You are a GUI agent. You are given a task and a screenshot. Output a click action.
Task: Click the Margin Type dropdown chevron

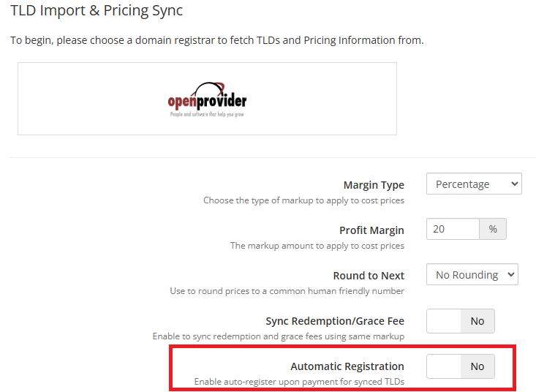(514, 184)
